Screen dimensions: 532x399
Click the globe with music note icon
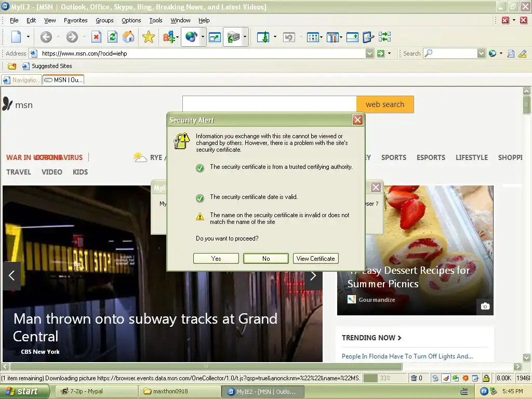(x=191, y=37)
